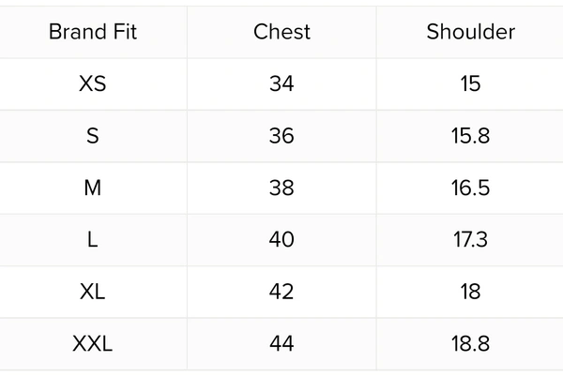Click the Brand Fit column header

point(93,32)
